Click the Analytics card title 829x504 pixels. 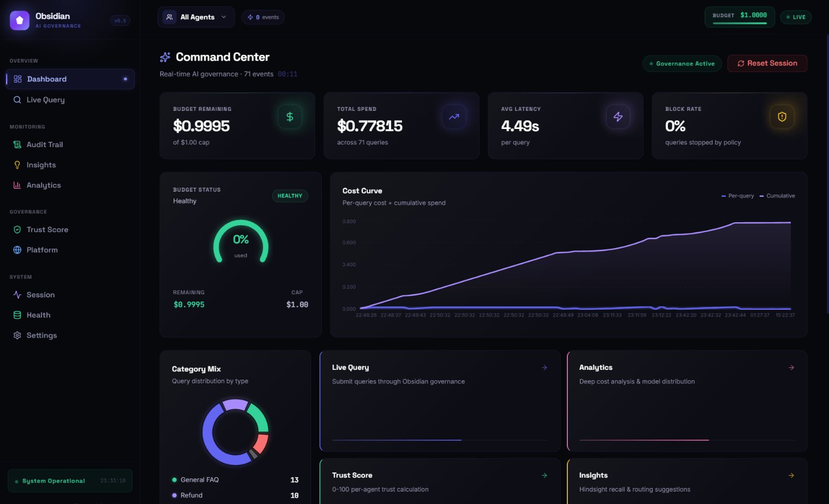596,367
